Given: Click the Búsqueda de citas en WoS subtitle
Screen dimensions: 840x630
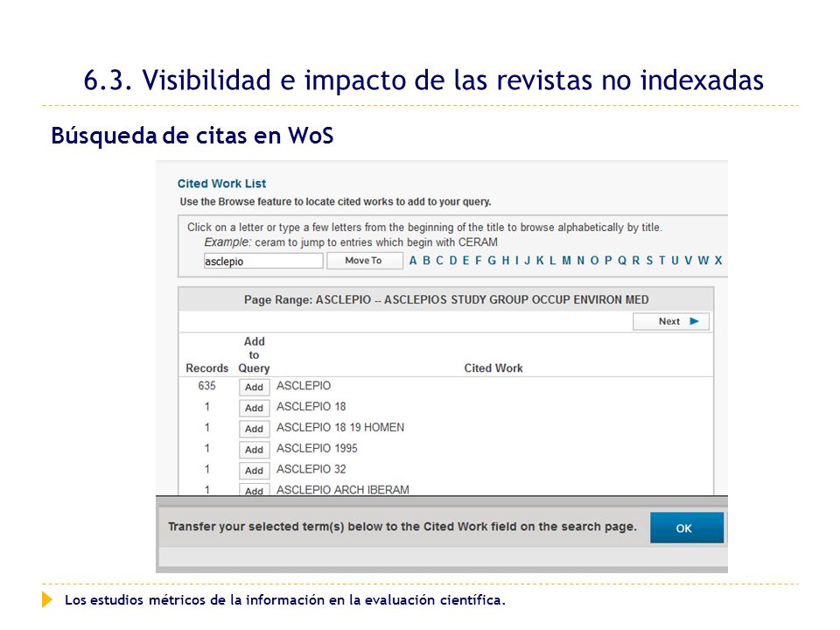Looking at the screenshot, I should [192, 136].
